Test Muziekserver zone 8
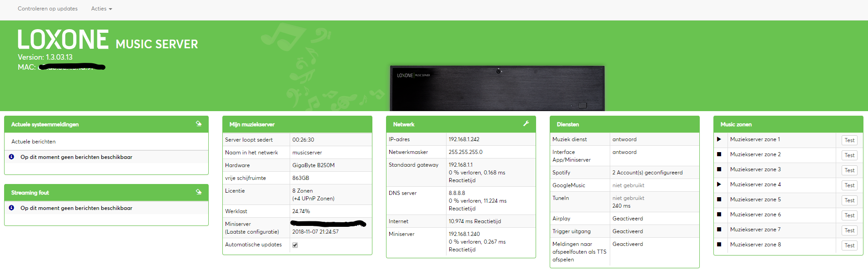 (849, 245)
